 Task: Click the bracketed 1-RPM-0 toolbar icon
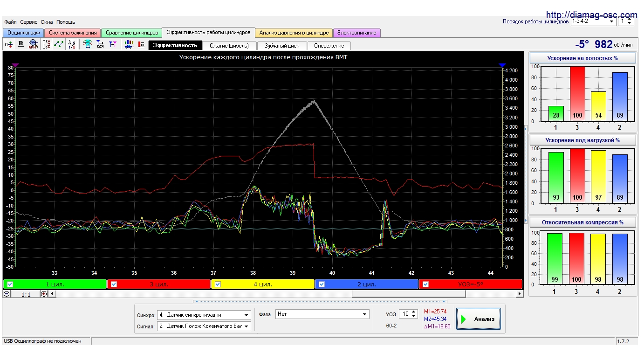click(47, 44)
